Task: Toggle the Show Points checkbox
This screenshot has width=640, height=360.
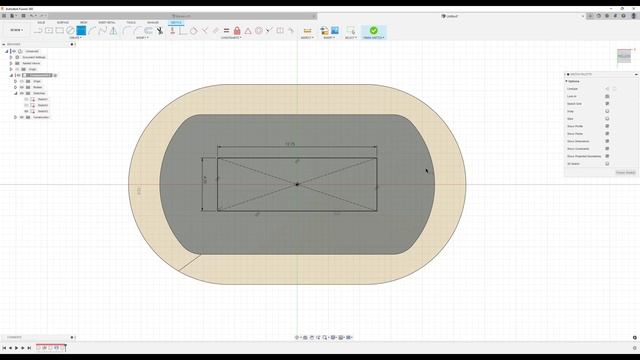Action: tap(607, 133)
